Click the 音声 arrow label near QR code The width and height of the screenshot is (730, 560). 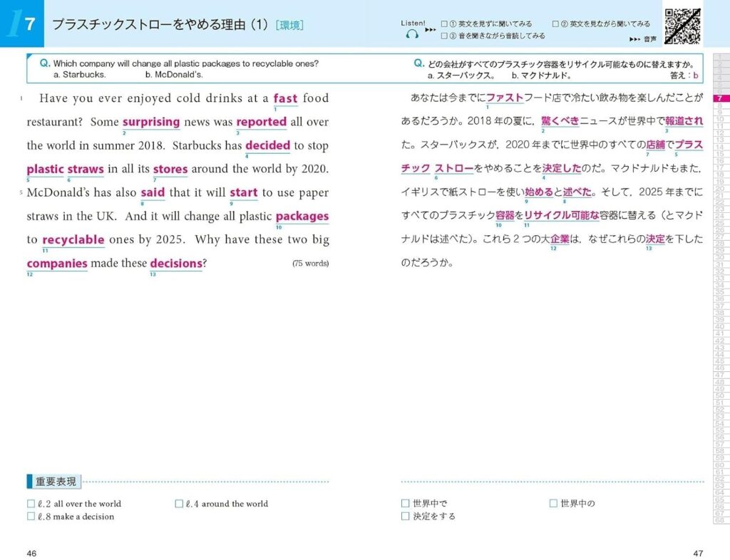[642, 39]
